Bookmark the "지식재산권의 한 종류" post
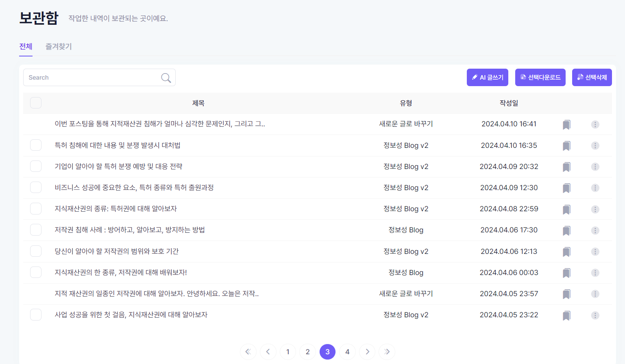Screen dimensions: 625x364 (x=566, y=273)
